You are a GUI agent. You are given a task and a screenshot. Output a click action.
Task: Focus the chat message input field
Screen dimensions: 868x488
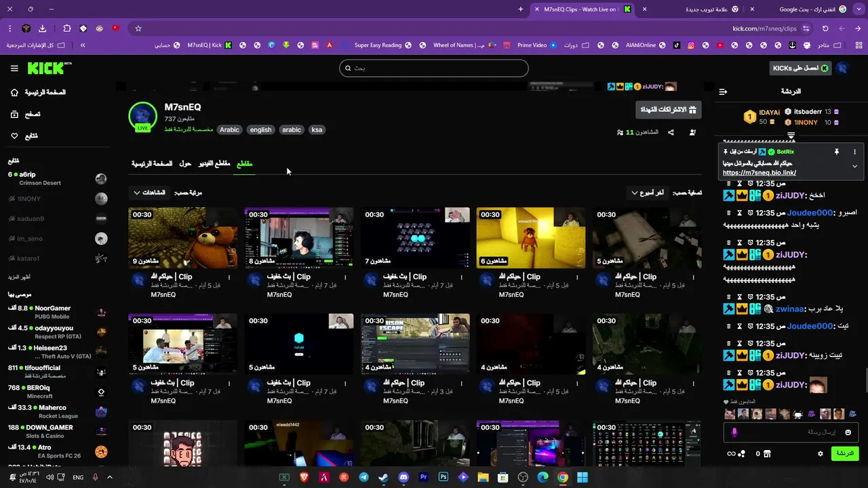point(791,432)
